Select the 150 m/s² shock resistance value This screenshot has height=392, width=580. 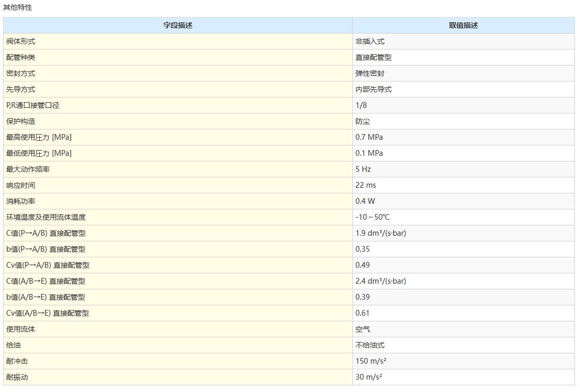370,361
